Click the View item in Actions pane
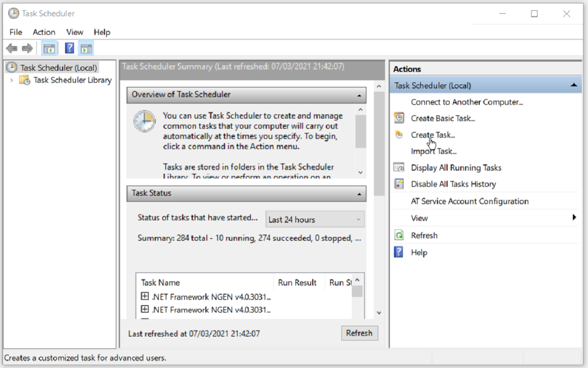Screen dimensions: 588x368 (419, 218)
